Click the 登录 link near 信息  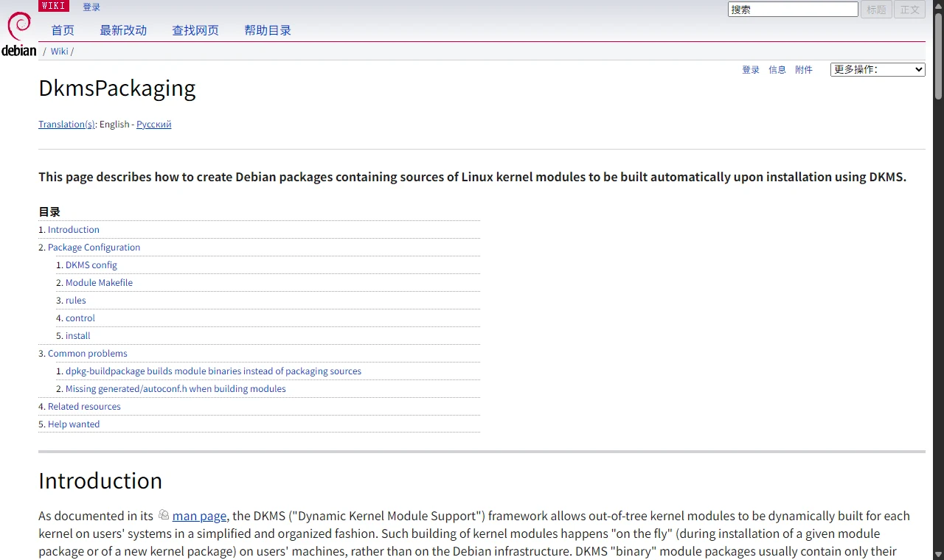click(x=751, y=70)
